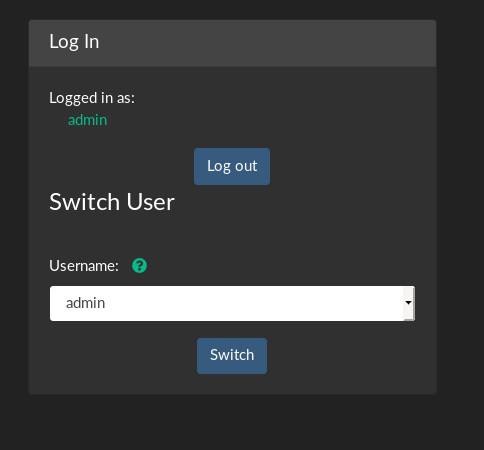This screenshot has height=450, width=484.
Task: Click the green Username help icon
Action: 139,266
